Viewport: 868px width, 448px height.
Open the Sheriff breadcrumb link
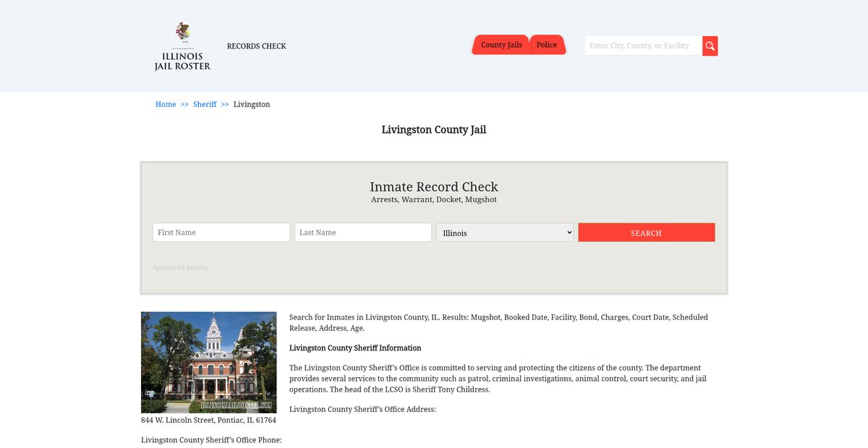(x=205, y=105)
